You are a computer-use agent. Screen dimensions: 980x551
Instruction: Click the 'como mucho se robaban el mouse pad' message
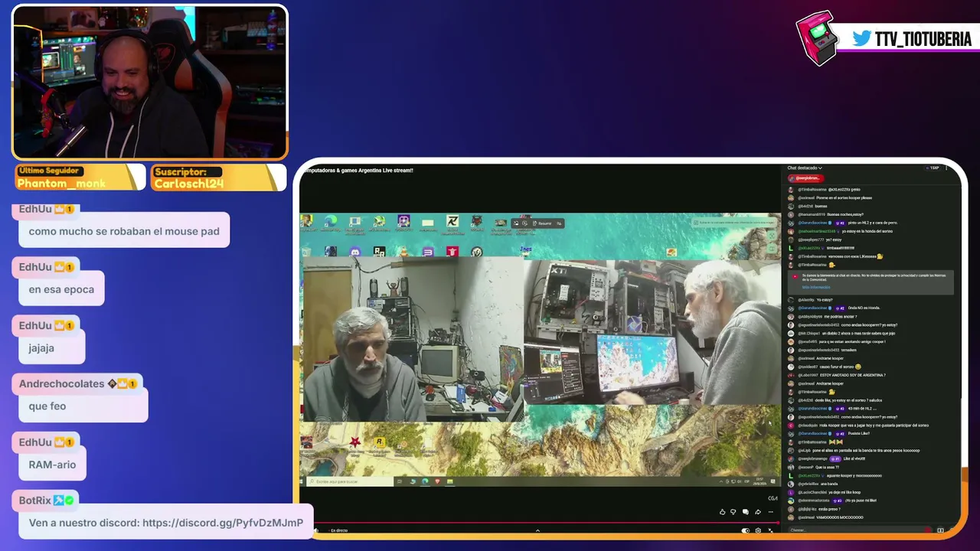point(124,231)
